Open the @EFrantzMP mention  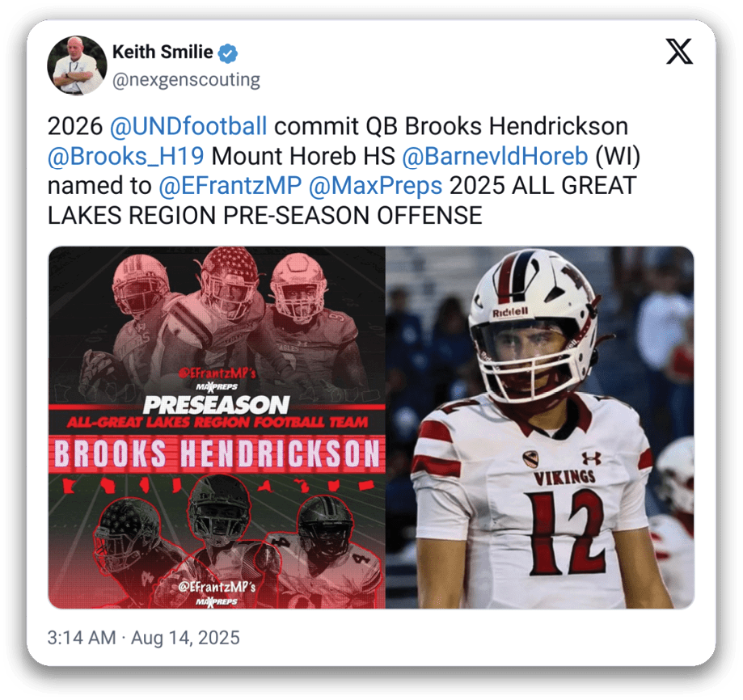pyautogui.click(x=230, y=186)
